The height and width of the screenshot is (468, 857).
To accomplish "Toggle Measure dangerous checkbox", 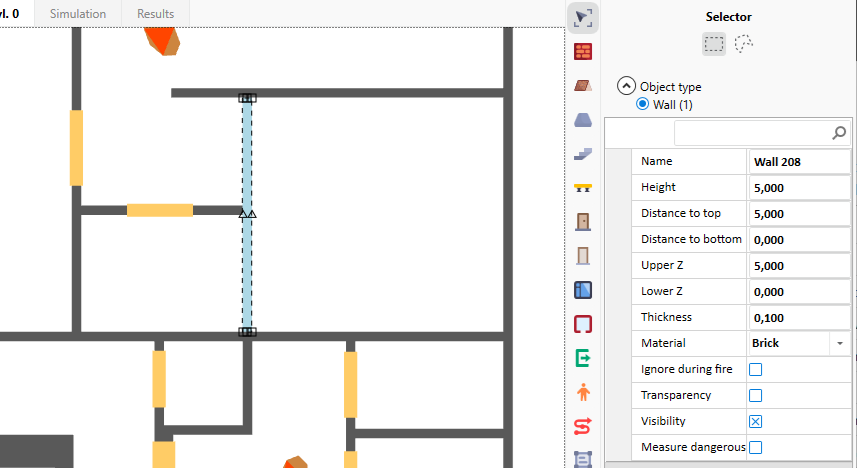I will (x=755, y=447).
